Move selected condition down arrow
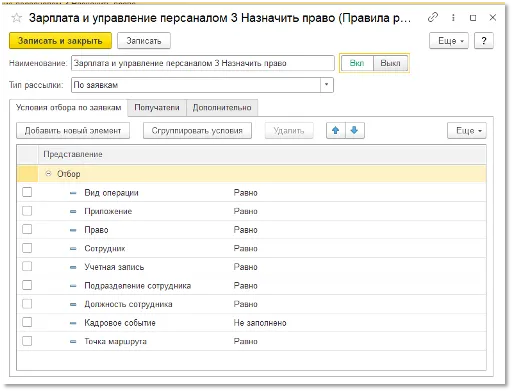Viewport: 513px width, 392px height. click(355, 130)
